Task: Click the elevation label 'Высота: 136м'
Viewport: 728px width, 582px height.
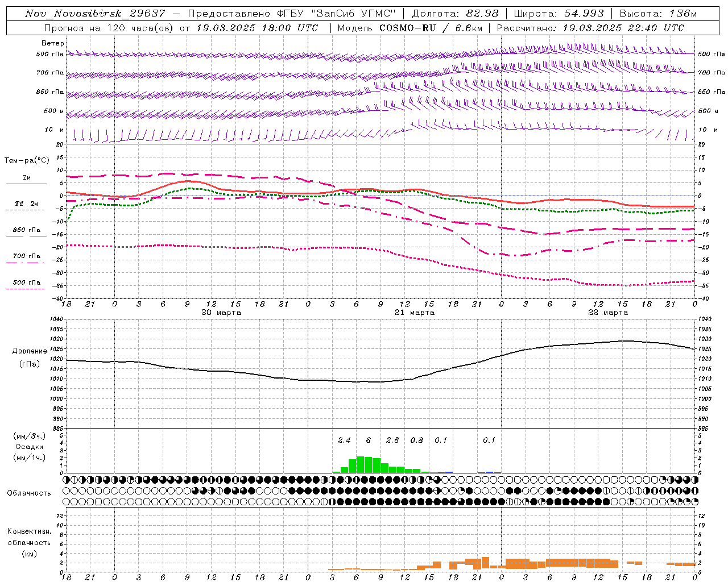Action: pos(658,14)
